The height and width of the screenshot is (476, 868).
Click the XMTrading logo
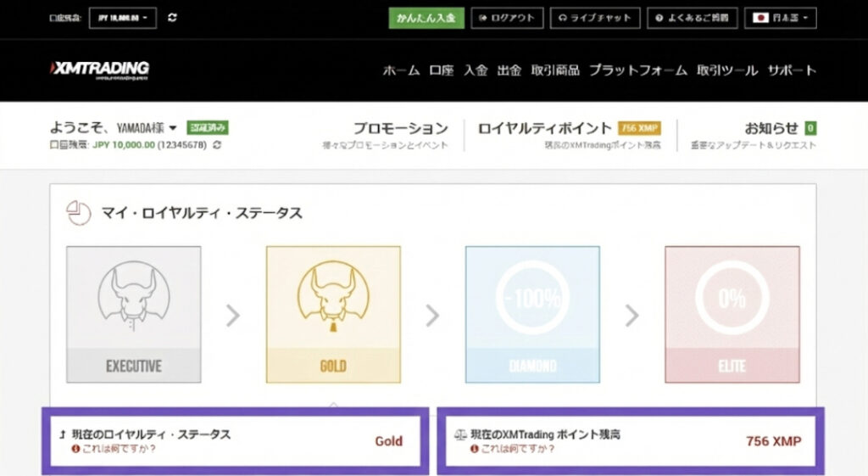tap(99, 70)
